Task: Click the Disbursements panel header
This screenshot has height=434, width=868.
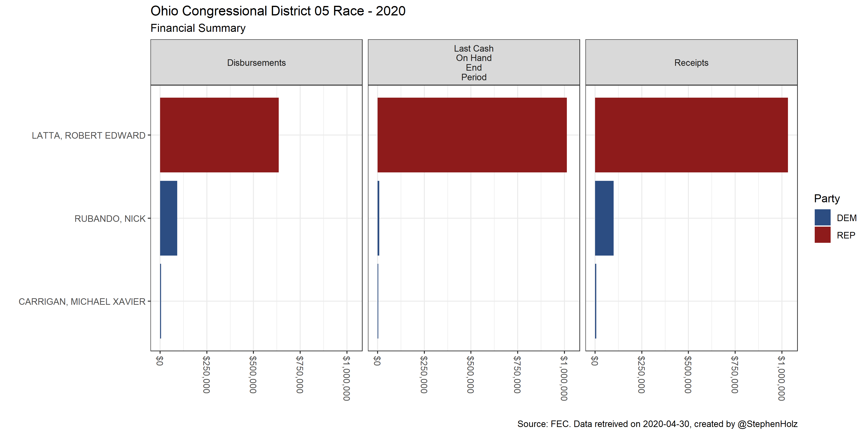Action: click(256, 63)
